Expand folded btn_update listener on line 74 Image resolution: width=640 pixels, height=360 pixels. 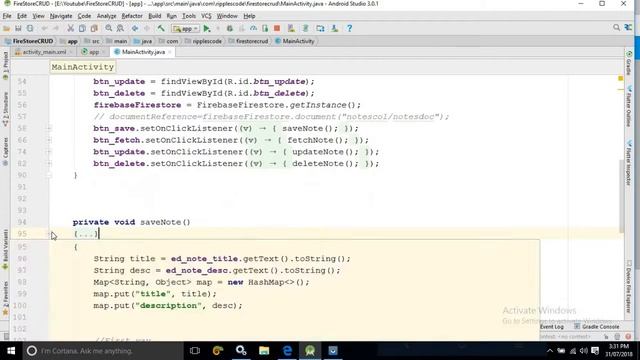49,152
